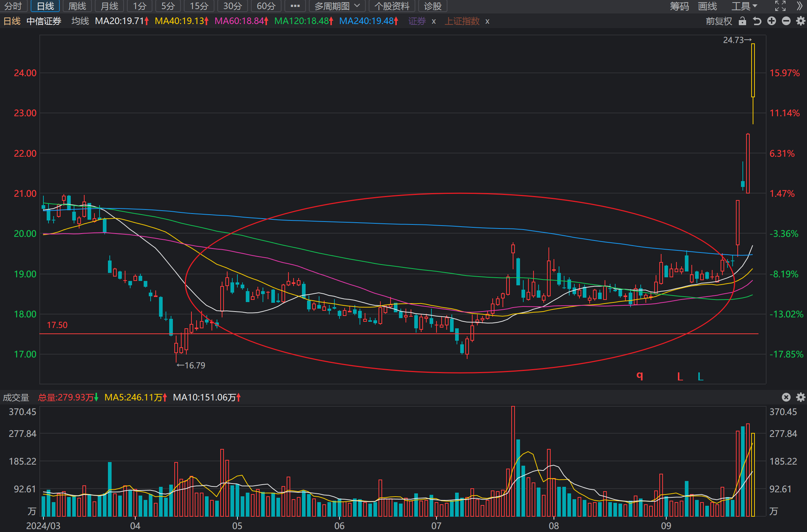The image size is (807, 532).
Task: Zoom in chart with plus circle icon
Action: tap(772, 21)
